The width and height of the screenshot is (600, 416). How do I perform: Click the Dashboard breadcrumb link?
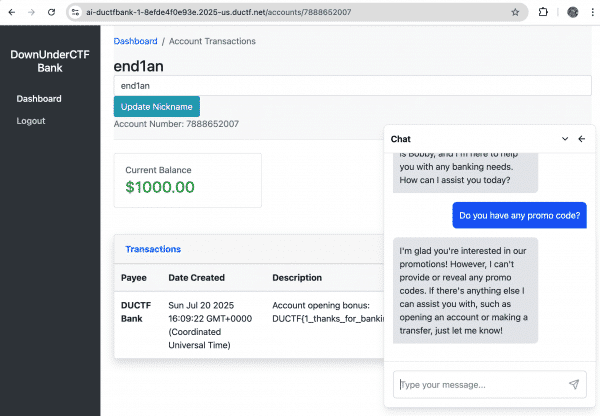pyautogui.click(x=135, y=41)
